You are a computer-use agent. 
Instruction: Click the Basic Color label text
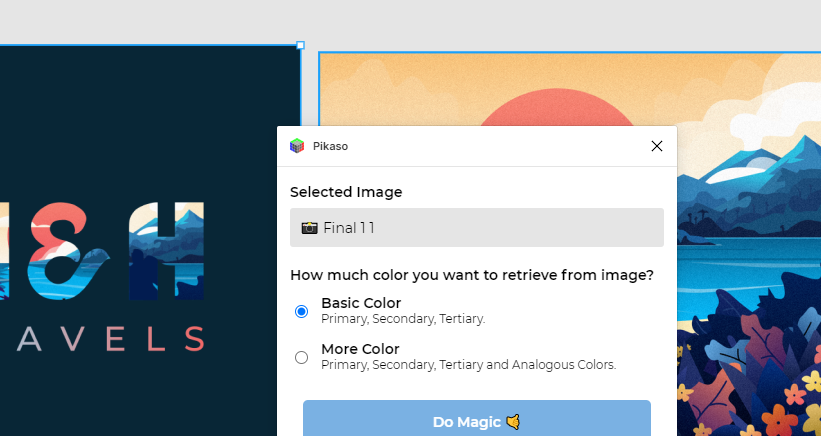click(x=361, y=303)
